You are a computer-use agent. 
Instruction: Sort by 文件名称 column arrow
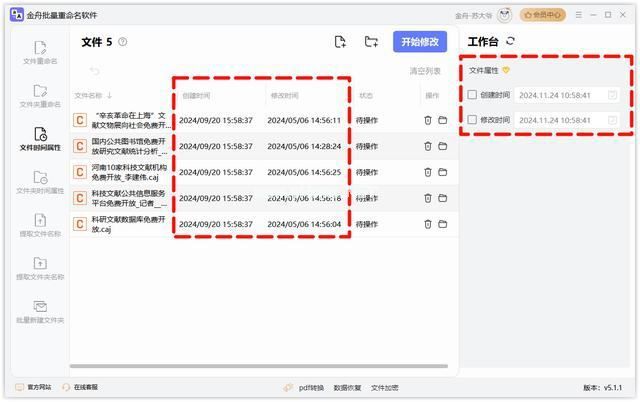pyautogui.click(x=109, y=96)
